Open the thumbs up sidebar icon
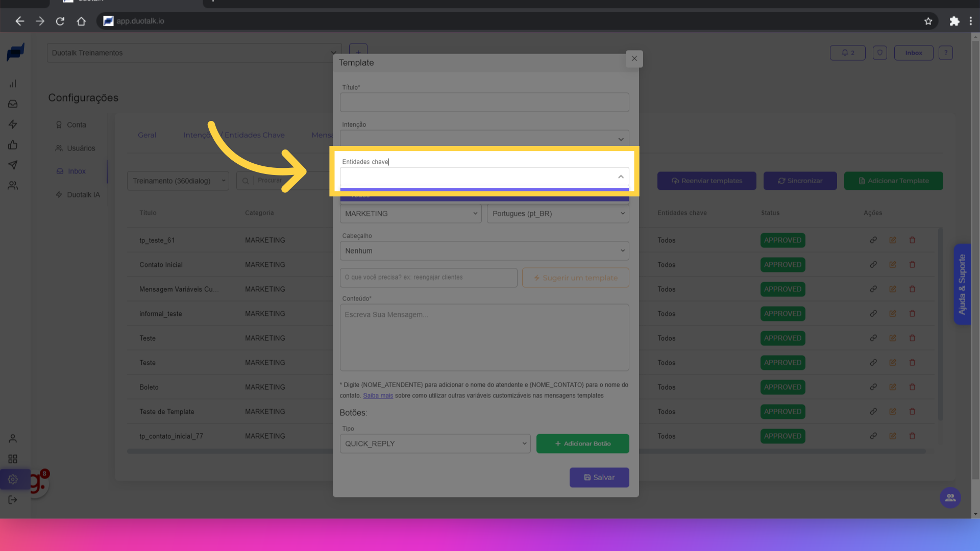This screenshot has width=980, height=551. (x=13, y=145)
